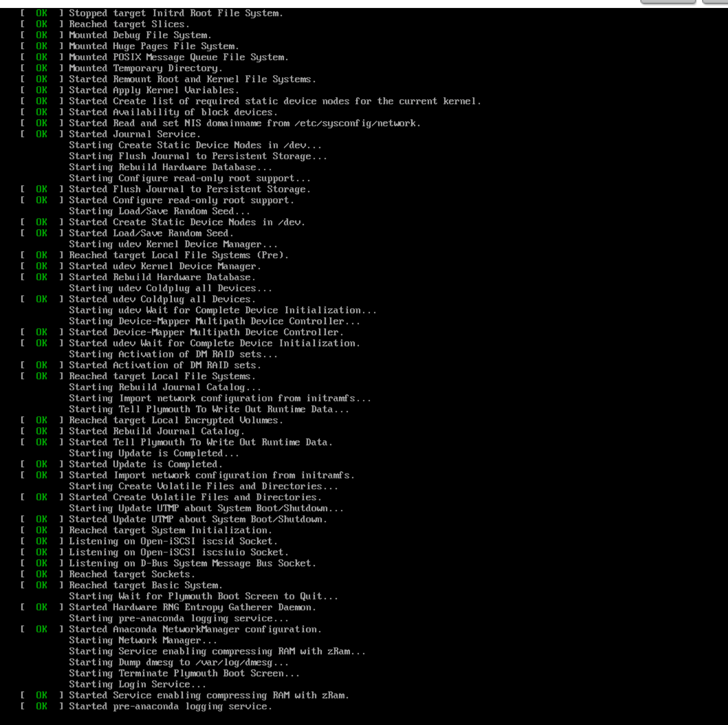
Task: Click the 'Stopped target Initrd Root File System' line
Action: 175,13
